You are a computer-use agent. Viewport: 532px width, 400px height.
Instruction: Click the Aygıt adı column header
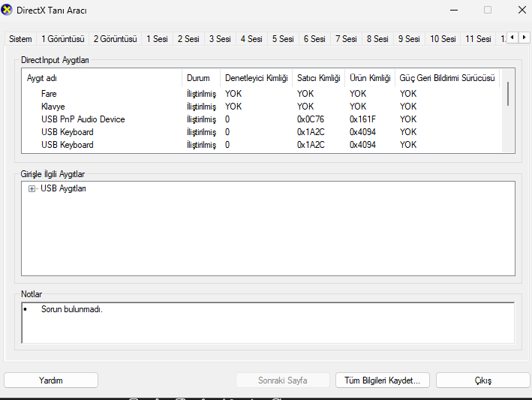click(x=102, y=78)
